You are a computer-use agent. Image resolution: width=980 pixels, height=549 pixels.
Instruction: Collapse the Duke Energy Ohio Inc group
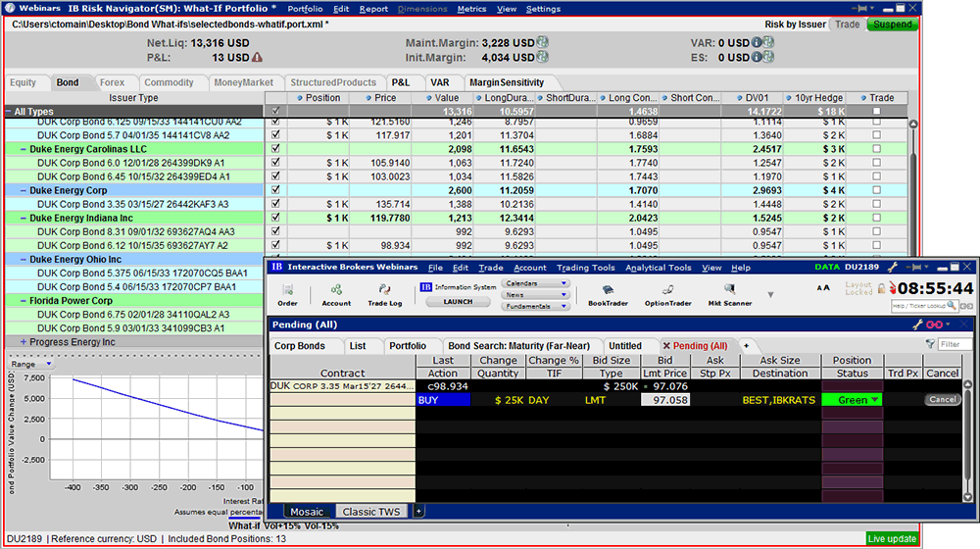point(24,259)
